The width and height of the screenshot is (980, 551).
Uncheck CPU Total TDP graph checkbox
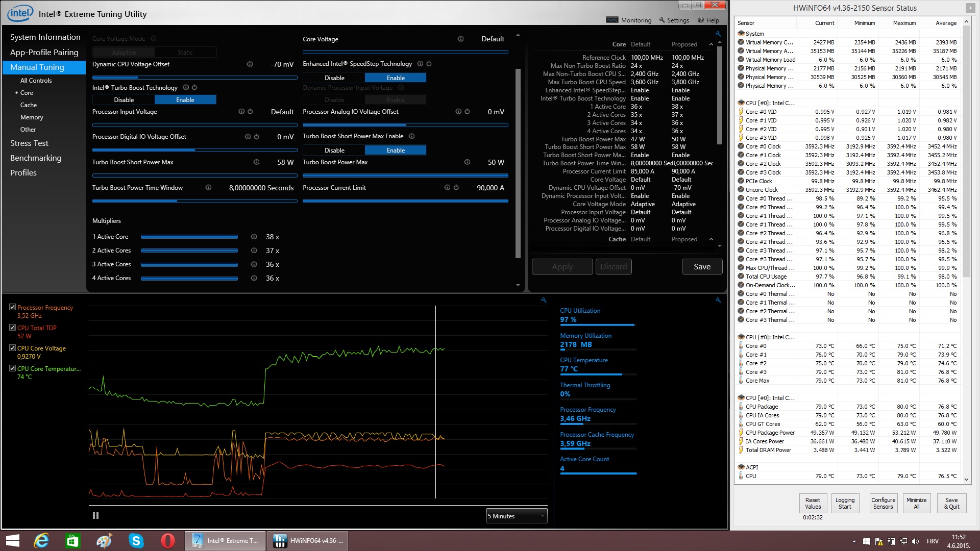[12, 328]
